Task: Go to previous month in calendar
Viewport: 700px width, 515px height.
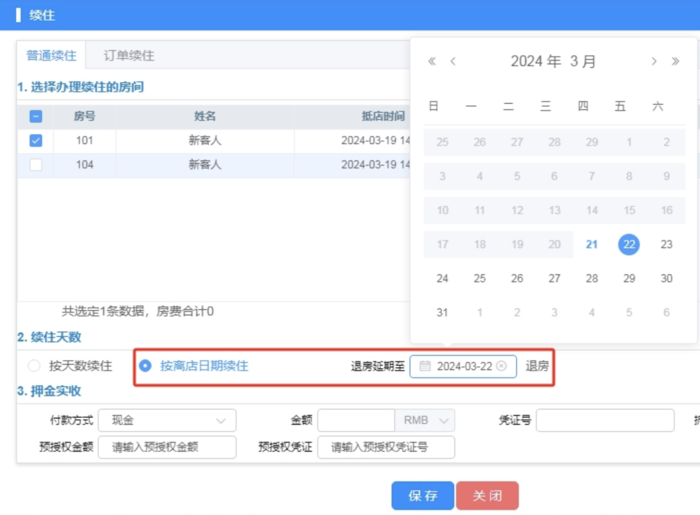Action: tap(453, 62)
